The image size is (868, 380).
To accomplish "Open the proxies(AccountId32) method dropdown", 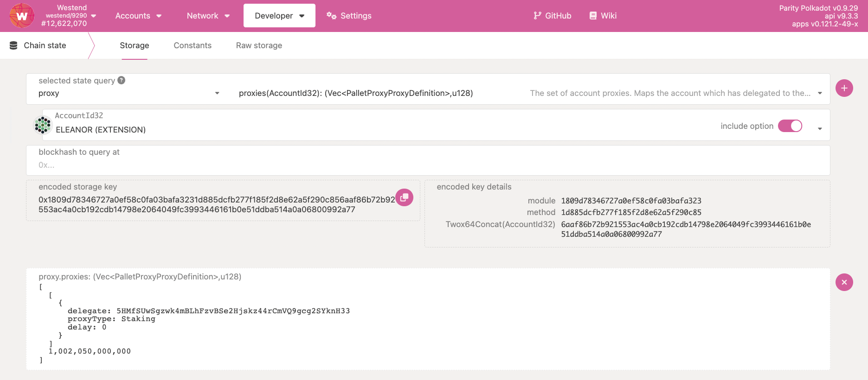I will point(531,93).
